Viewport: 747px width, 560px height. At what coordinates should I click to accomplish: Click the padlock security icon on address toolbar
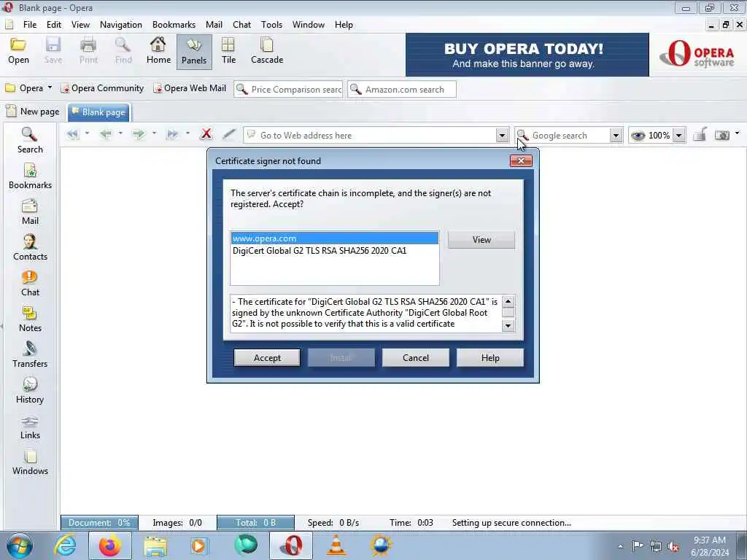[x=700, y=135]
